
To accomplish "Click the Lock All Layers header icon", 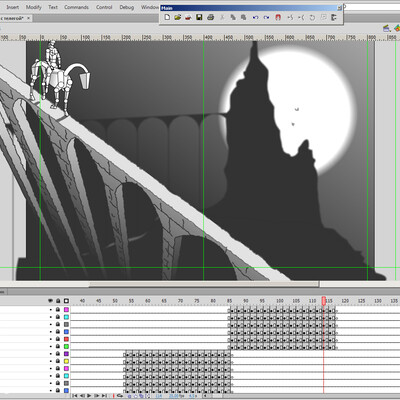I will pyautogui.click(x=58, y=301).
